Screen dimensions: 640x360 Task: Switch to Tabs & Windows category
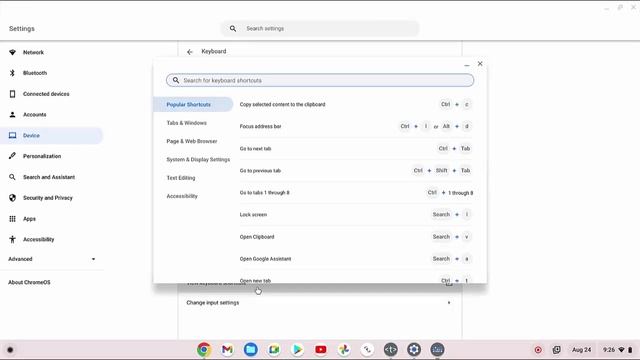pyautogui.click(x=187, y=123)
